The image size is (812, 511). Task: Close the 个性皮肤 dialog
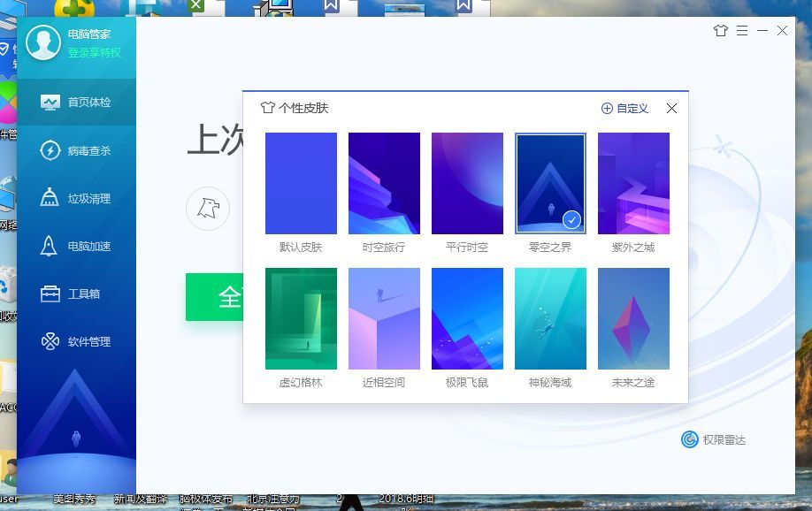(x=671, y=108)
